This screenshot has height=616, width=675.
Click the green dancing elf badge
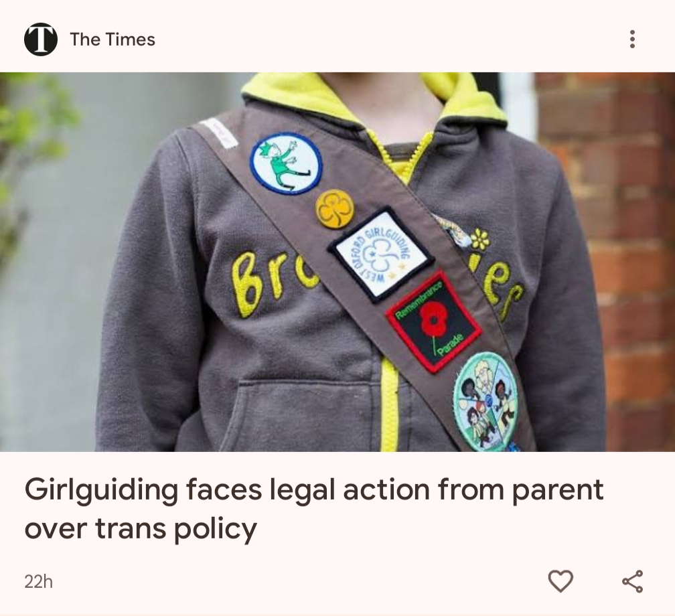point(287,162)
